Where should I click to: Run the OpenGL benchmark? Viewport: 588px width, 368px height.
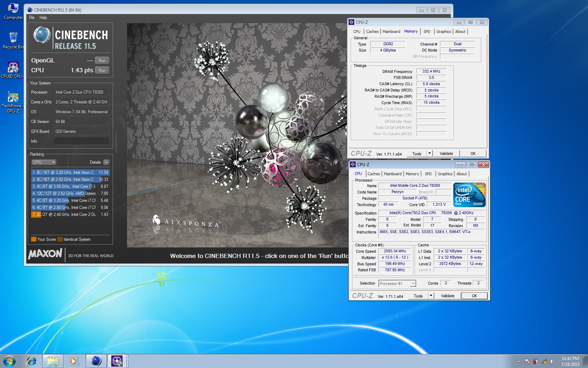pos(102,60)
